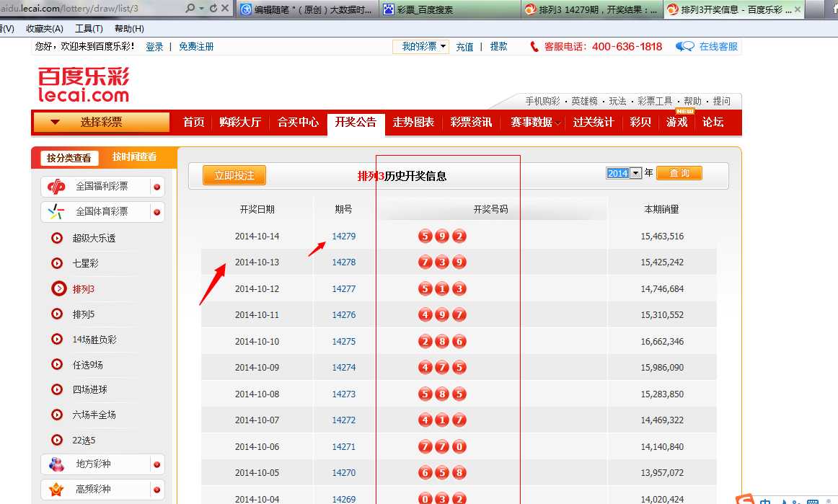Click the 免费注册 link
The width and height of the screenshot is (838, 504).
click(196, 47)
